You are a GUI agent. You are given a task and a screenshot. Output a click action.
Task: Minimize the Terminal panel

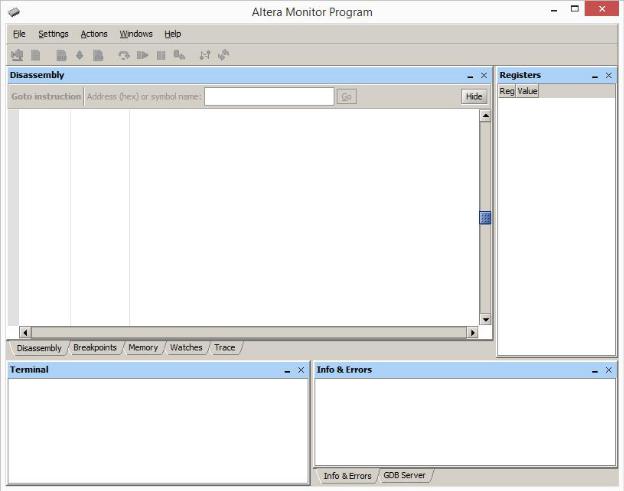coord(287,370)
